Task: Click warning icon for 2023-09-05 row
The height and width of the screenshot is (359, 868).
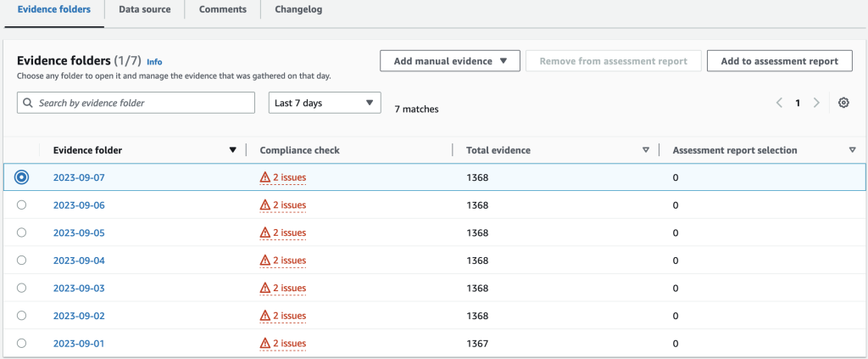Action: [265, 233]
